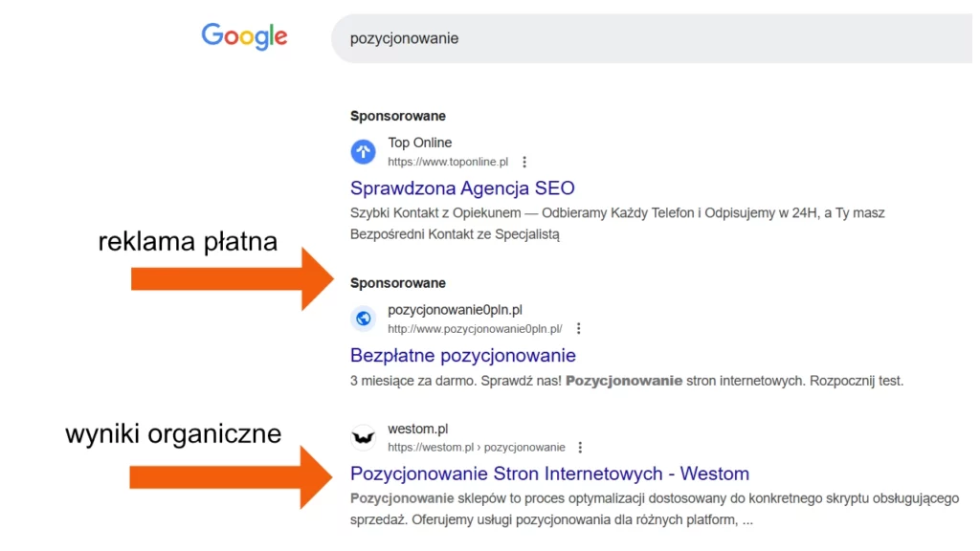980x551 pixels.
Task: Click the first Sponsorowane label
Action: (x=398, y=116)
